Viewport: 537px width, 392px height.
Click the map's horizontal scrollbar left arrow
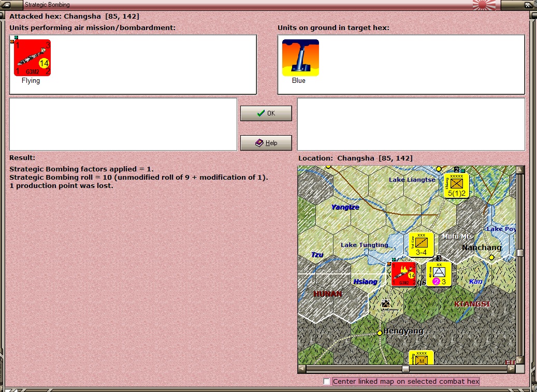point(302,369)
